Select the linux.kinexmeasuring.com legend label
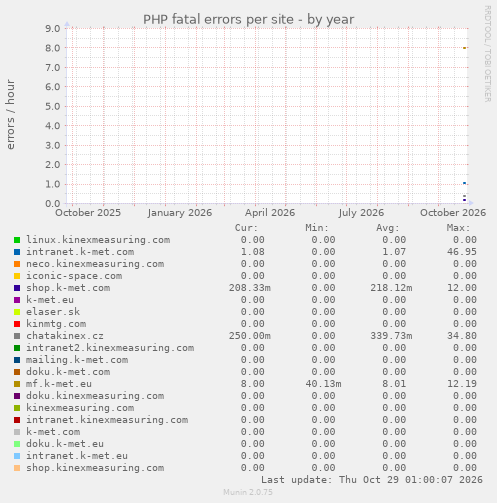The width and height of the screenshot is (497, 503). point(98,240)
